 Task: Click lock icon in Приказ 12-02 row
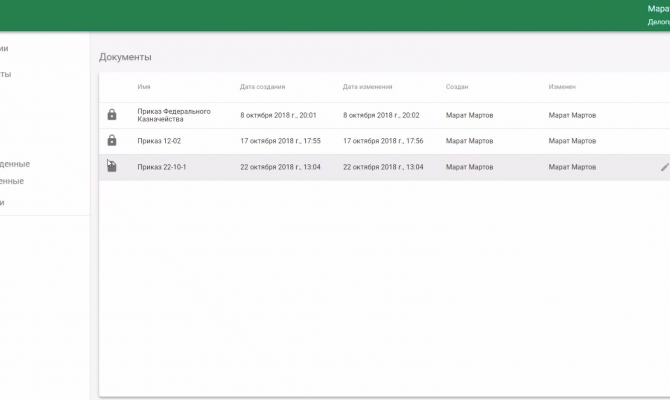[112, 140]
